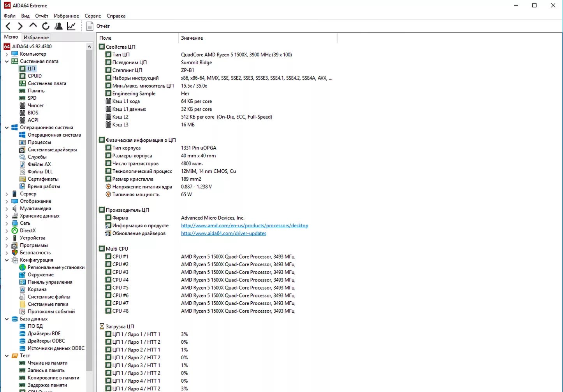Screen dimensions: 563x392
Task: Select the AIDA64 v5.92.4300 root node
Action: coord(28,47)
